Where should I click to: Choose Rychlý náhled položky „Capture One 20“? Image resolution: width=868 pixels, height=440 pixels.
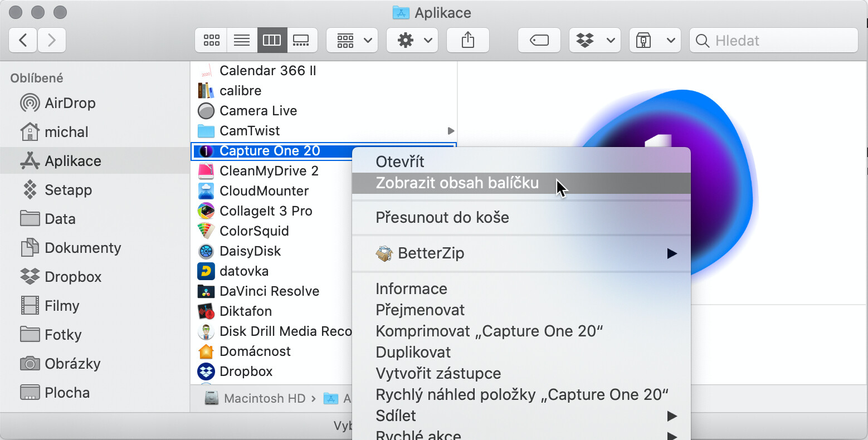point(521,394)
